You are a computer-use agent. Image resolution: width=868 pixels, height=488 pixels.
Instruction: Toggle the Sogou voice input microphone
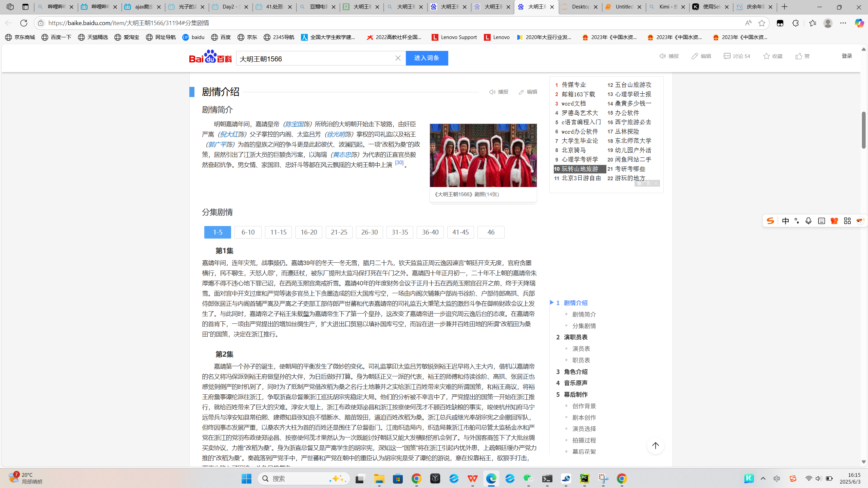tap(808, 221)
